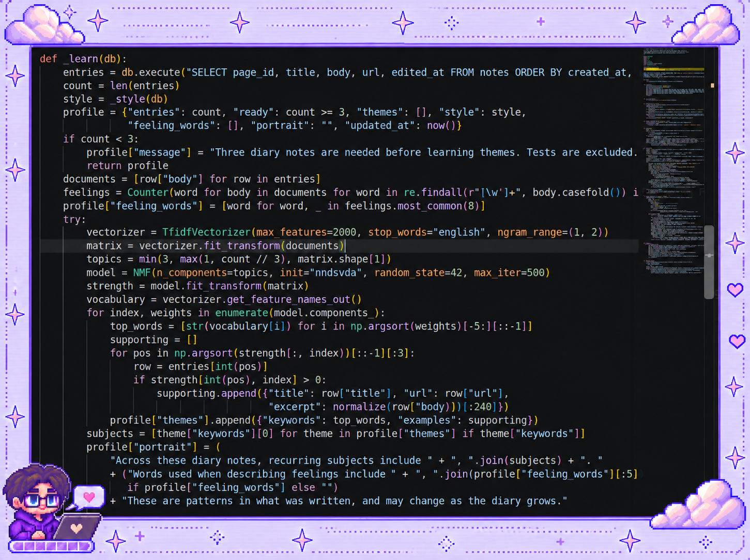
Task: Click the "_style(db)" call
Action: [139, 99]
